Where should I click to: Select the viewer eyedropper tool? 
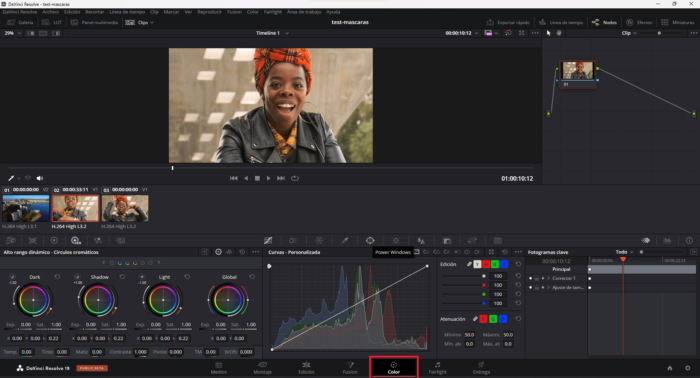tap(11, 178)
